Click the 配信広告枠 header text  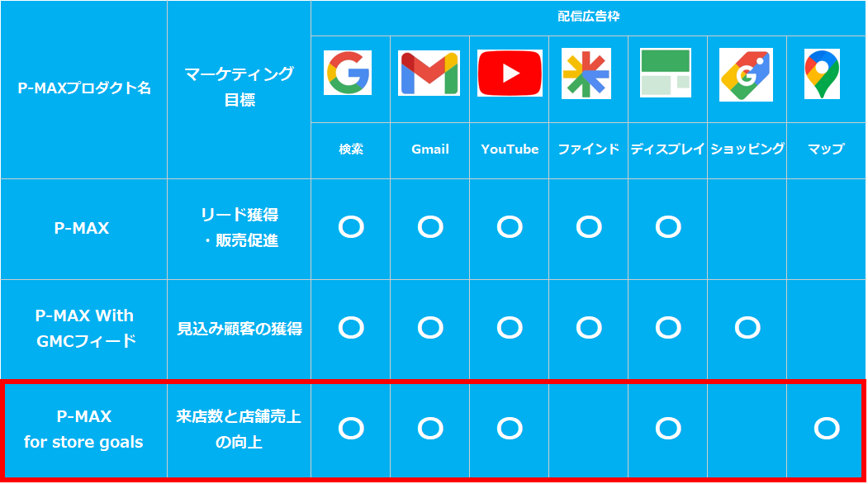click(x=586, y=17)
